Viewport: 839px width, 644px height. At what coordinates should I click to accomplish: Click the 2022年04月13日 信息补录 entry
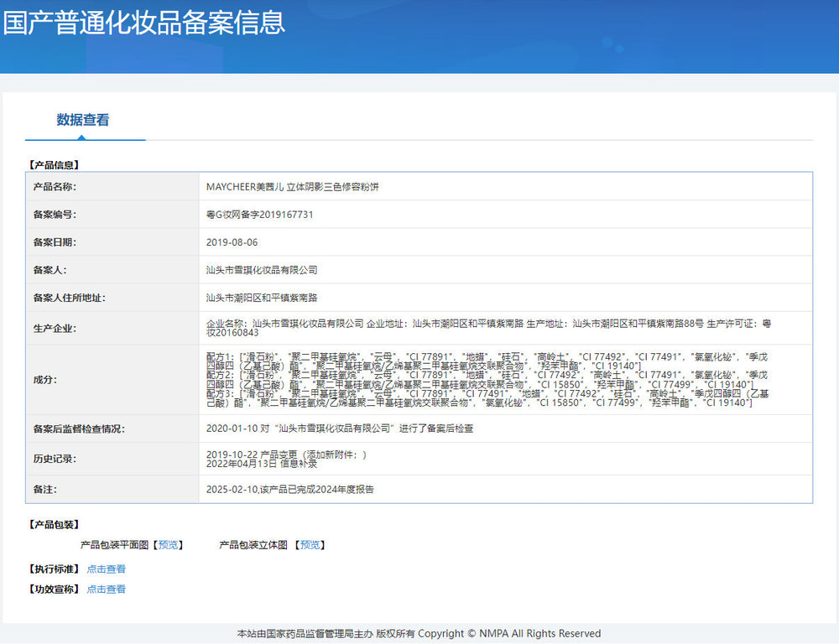click(x=262, y=464)
